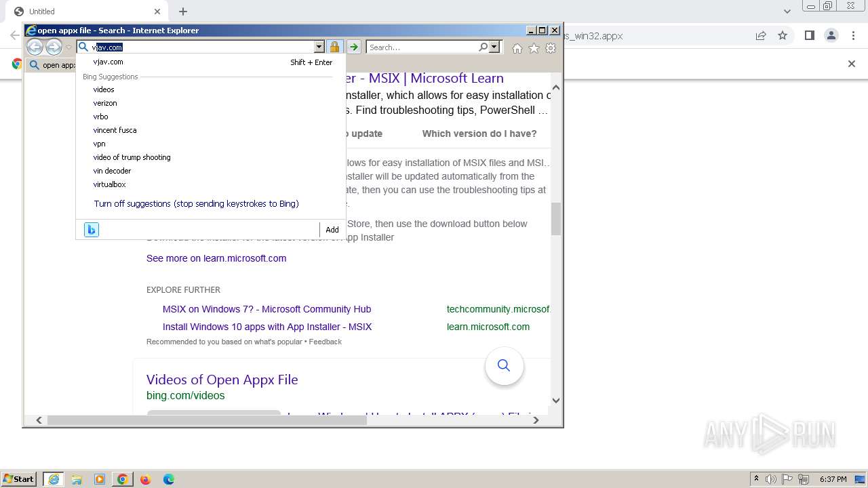Open a new Chrome tab with plus icon
Image resolution: width=868 pixels, height=488 pixels.
183,12
